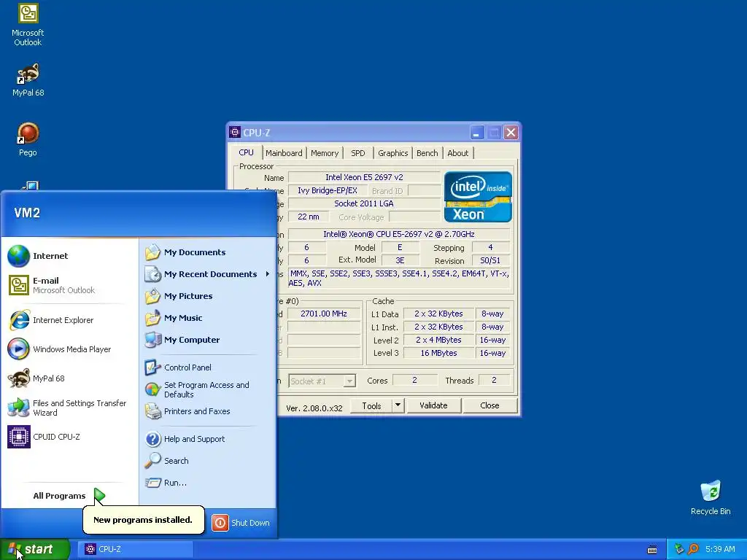Open E-mail Microsoft Outlook in Start menu

(69, 285)
